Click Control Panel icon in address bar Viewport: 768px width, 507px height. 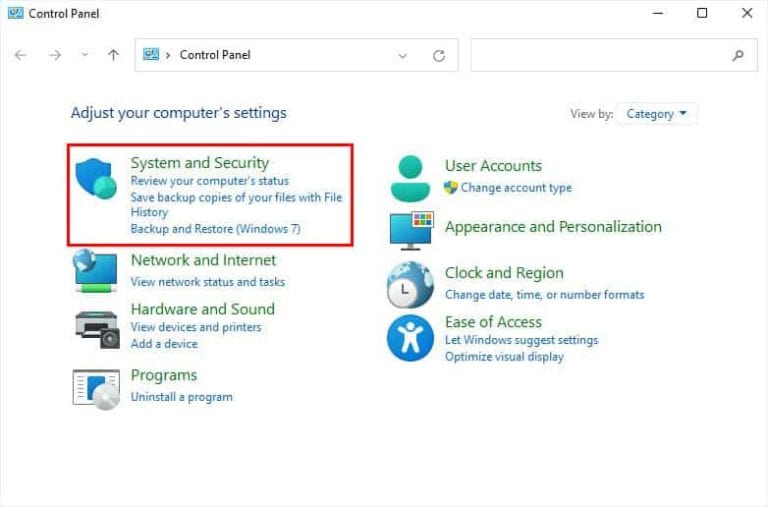coord(151,54)
